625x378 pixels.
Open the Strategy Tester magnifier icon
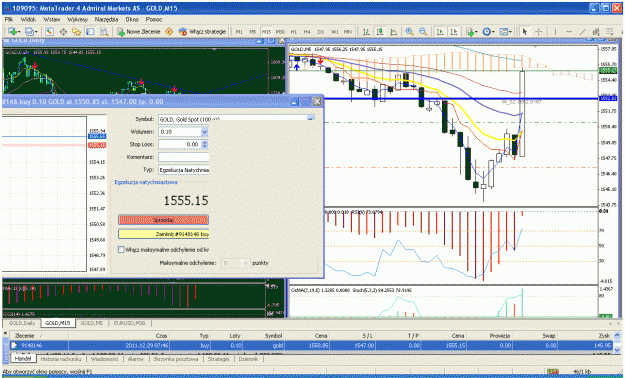coord(104,32)
